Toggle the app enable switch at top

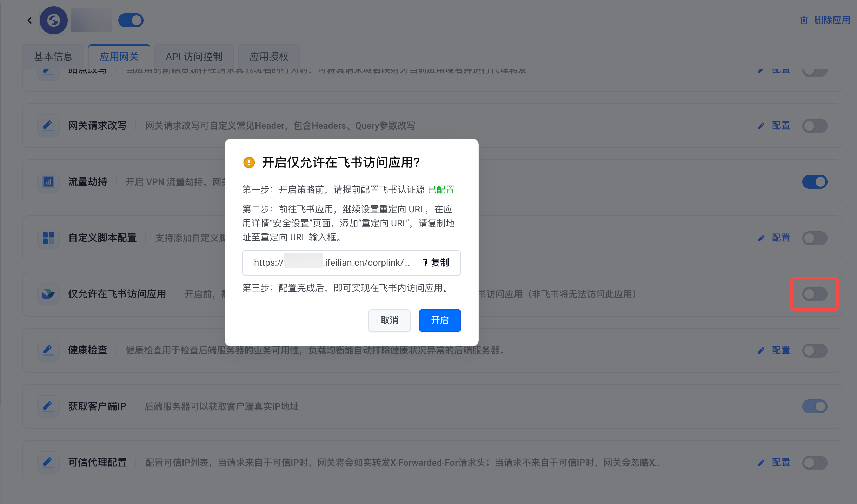(x=131, y=20)
